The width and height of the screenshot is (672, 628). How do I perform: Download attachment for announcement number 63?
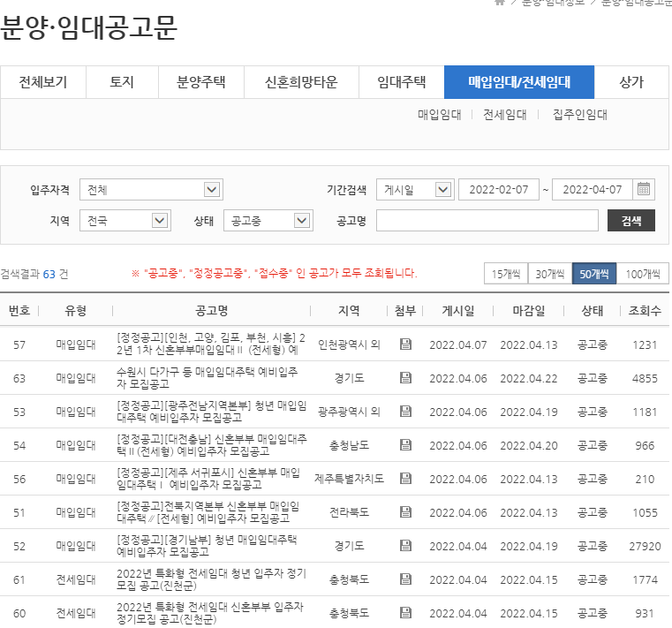click(x=405, y=378)
